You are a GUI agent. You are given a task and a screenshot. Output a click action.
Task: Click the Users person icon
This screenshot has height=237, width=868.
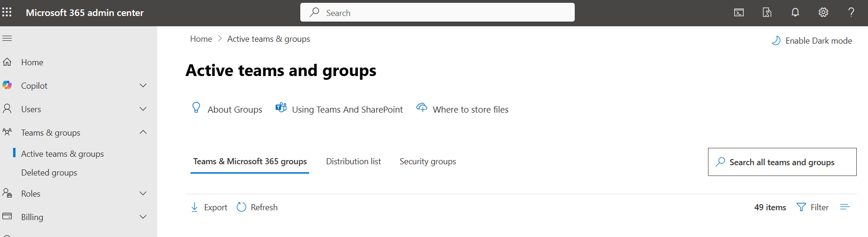(7, 109)
